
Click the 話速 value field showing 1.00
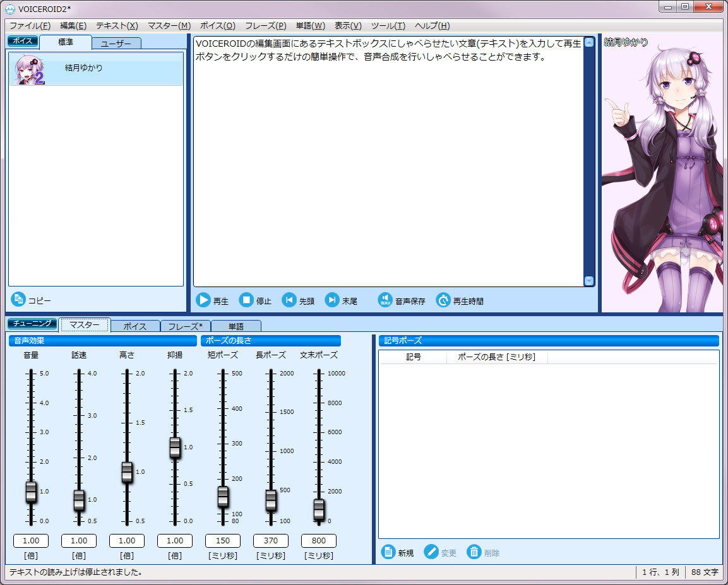tap(78, 540)
